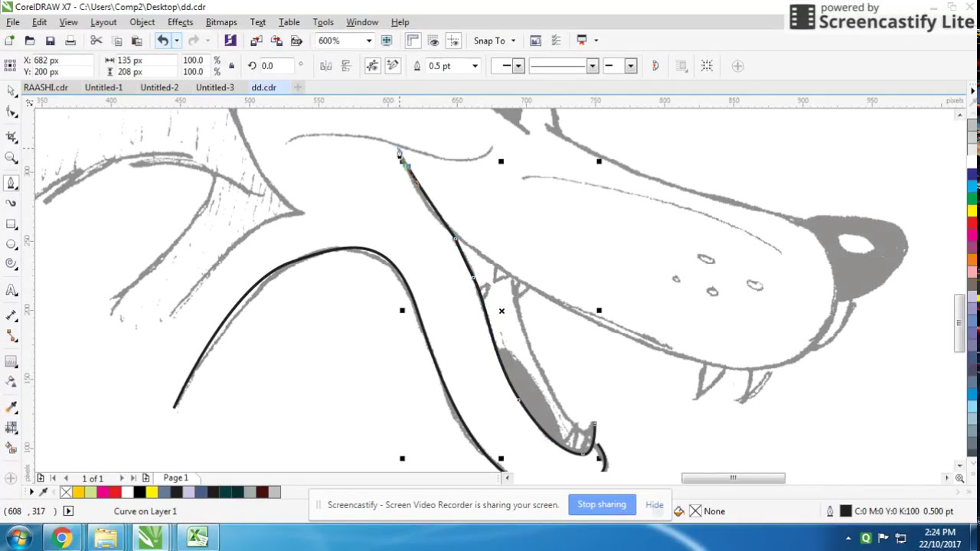The image size is (980, 551).
Task: Open the line style dropdown
Action: (x=592, y=66)
